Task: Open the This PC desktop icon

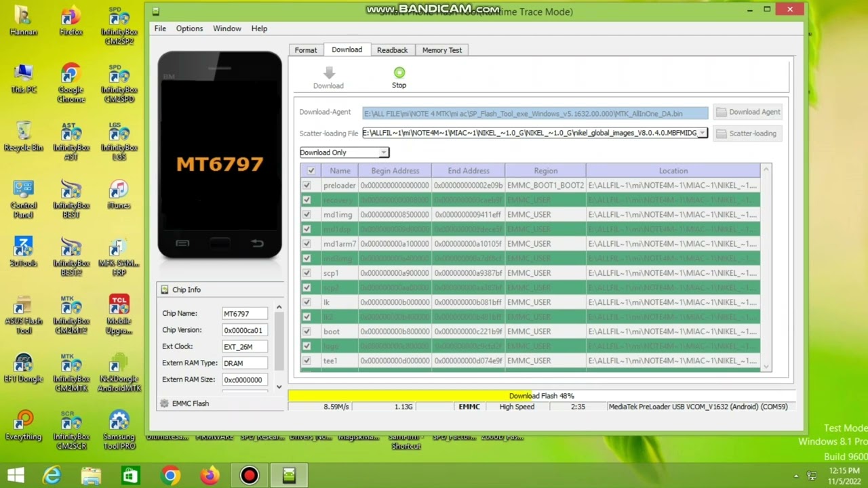Action: 23,79
